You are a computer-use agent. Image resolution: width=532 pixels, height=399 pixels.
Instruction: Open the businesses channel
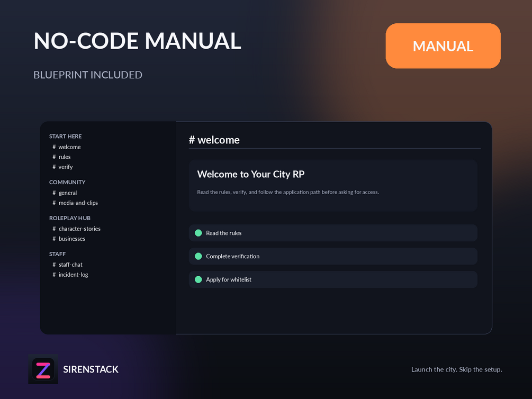pos(68,239)
